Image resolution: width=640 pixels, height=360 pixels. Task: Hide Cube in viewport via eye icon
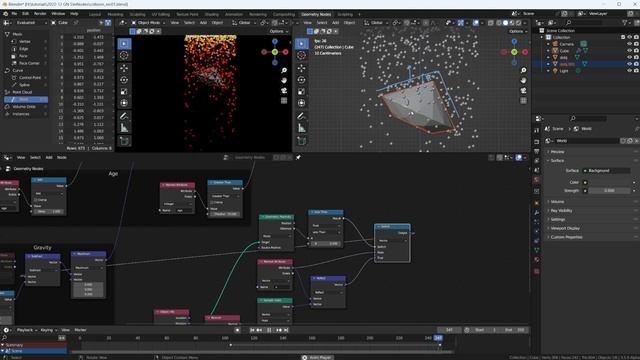(629, 51)
